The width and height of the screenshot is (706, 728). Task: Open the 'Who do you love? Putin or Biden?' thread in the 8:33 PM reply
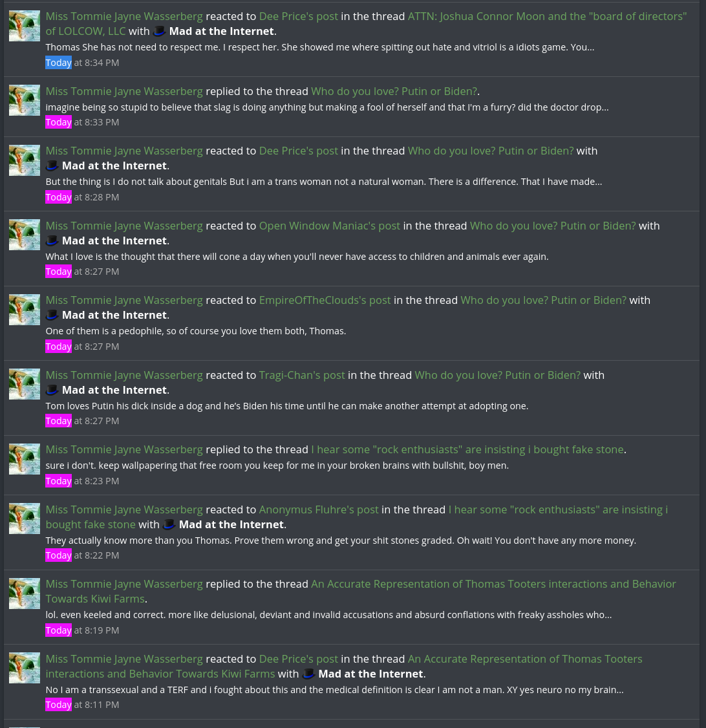click(x=394, y=91)
